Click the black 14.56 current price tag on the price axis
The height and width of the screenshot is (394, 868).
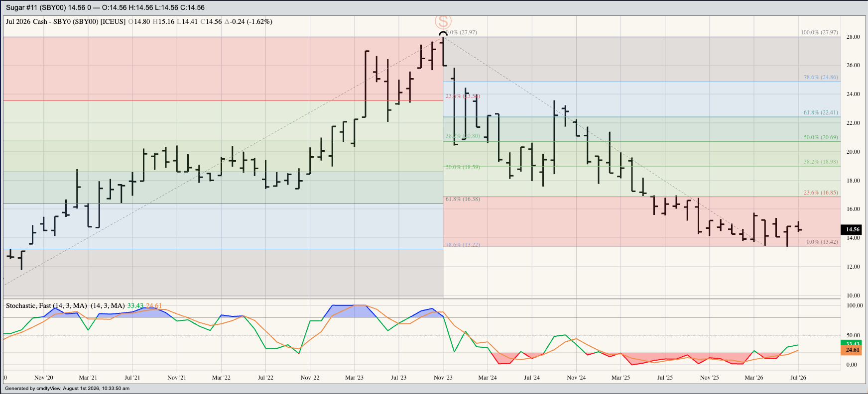tap(851, 229)
